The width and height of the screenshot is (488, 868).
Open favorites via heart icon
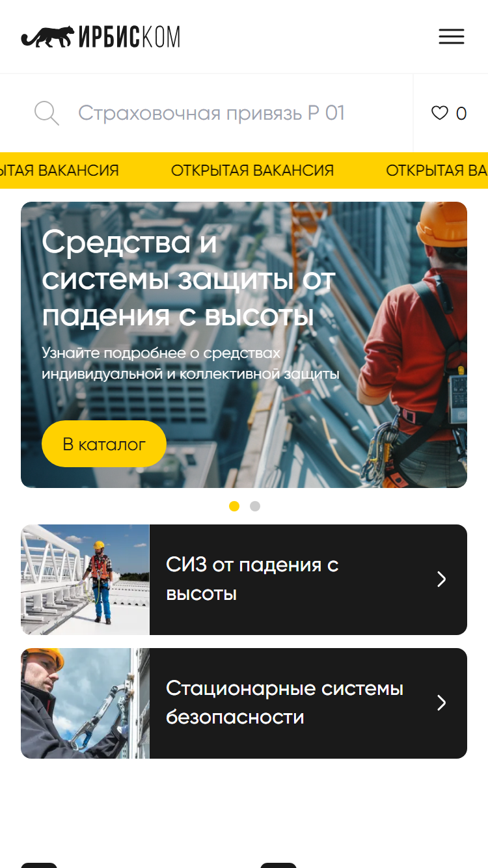tap(440, 113)
